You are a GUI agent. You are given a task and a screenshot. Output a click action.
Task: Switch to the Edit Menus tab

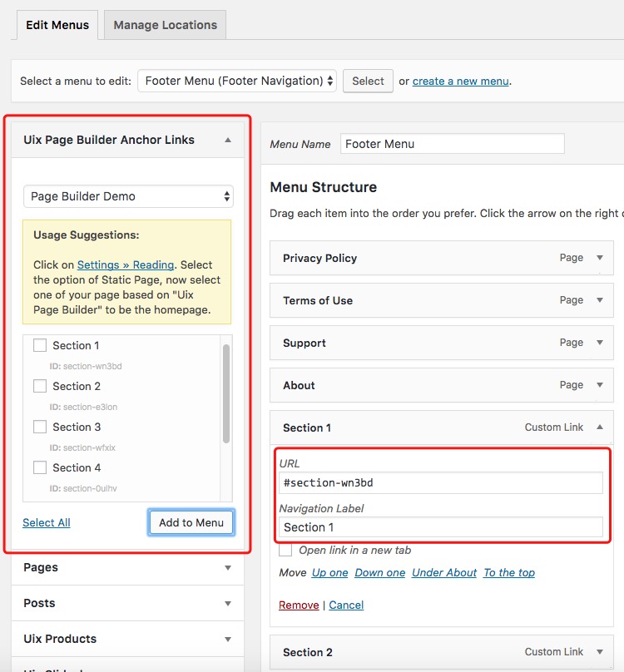57,25
